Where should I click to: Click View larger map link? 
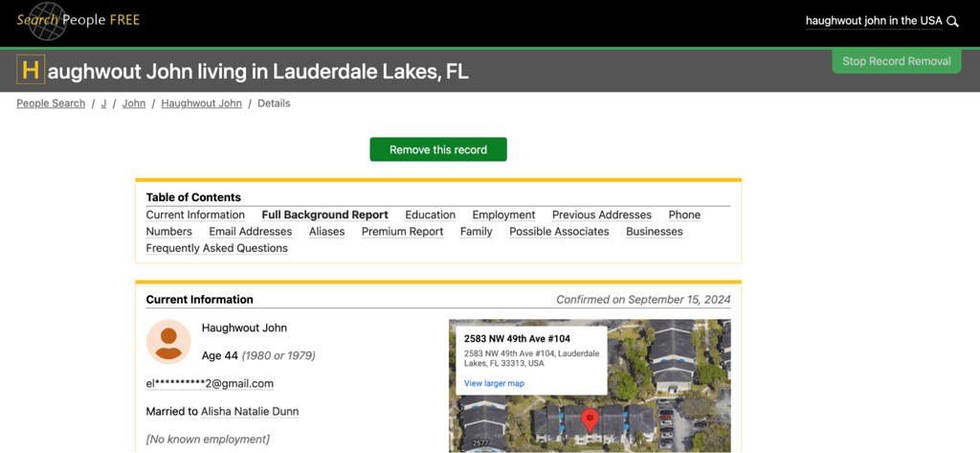pyautogui.click(x=494, y=383)
